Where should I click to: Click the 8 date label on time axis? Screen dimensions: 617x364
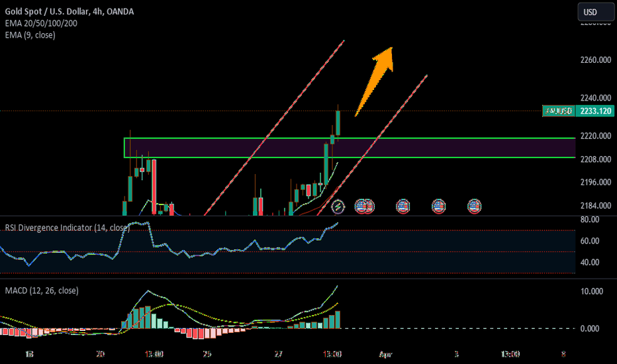point(563,354)
